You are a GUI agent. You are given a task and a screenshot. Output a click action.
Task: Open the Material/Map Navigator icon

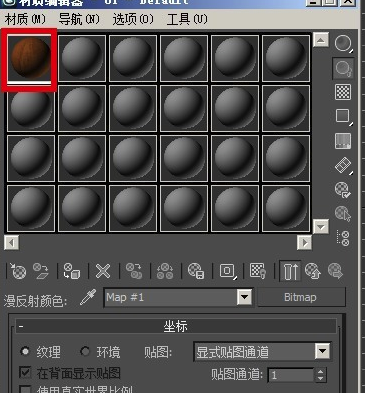(x=343, y=238)
